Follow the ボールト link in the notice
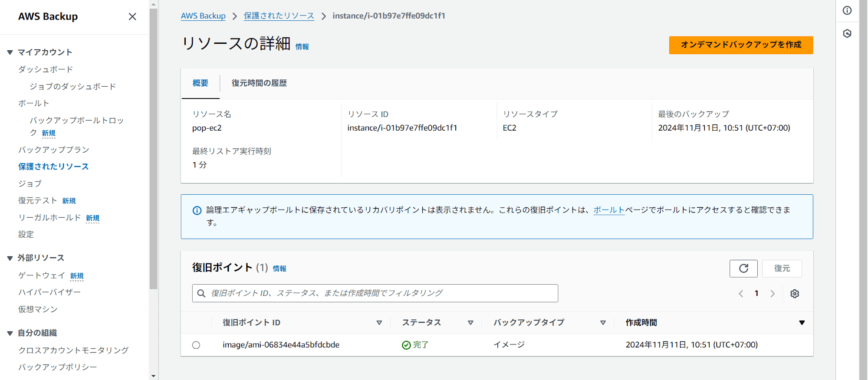The height and width of the screenshot is (380, 868). pos(609,210)
